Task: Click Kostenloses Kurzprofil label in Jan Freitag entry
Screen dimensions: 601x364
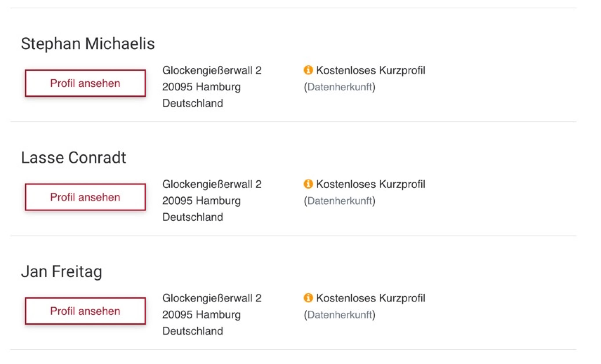Action: click(x=370, y=298)
